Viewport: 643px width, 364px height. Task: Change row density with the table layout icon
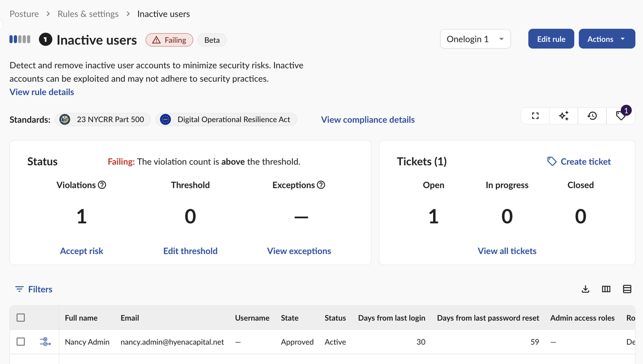tap(627, 289)
